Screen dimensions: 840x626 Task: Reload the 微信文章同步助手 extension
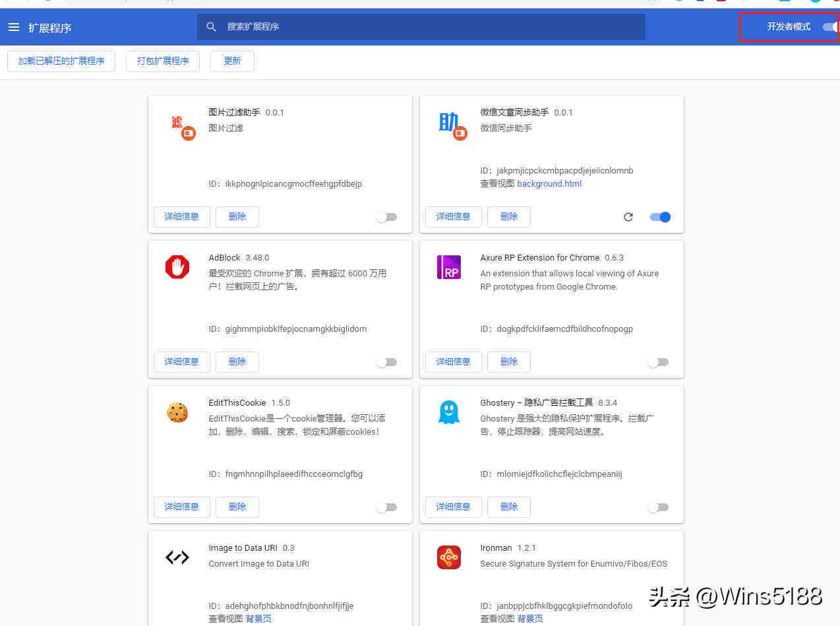pyautogui.click(x=628, y=217)
